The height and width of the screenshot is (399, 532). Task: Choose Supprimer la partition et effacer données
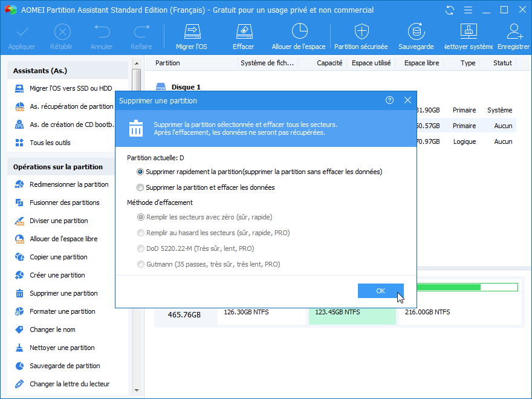click(206, 187)
